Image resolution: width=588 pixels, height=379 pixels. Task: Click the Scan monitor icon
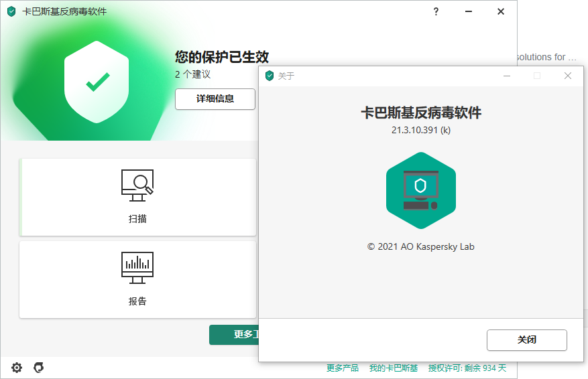pos(137,185)
